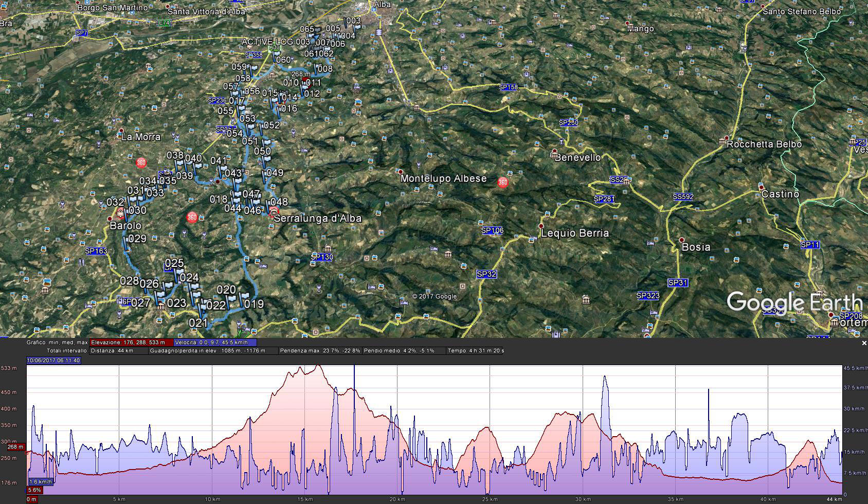
Task: Click the Benevello town placemark dot
Action: tap(554, 152)
